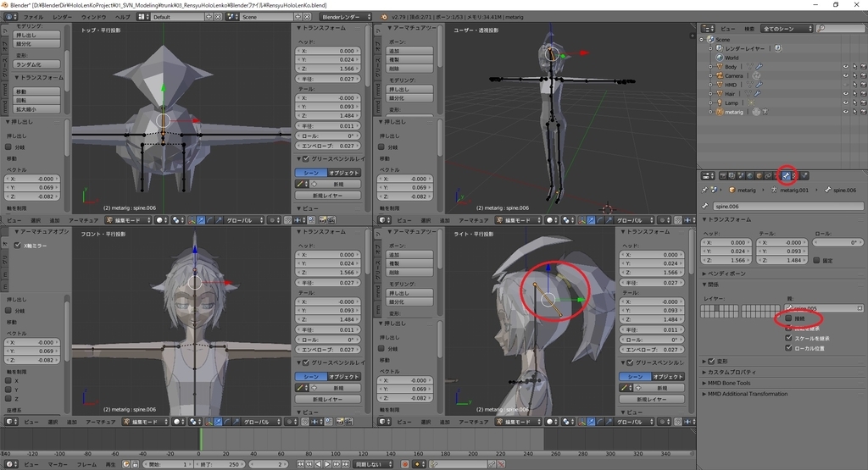Click 複製 button in User view tool shelf
Screen dimensions: 868x470
(409, 59)
